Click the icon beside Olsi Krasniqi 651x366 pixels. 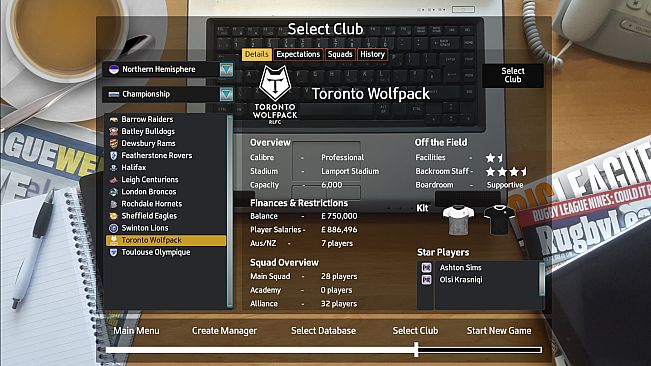(426, 280)
